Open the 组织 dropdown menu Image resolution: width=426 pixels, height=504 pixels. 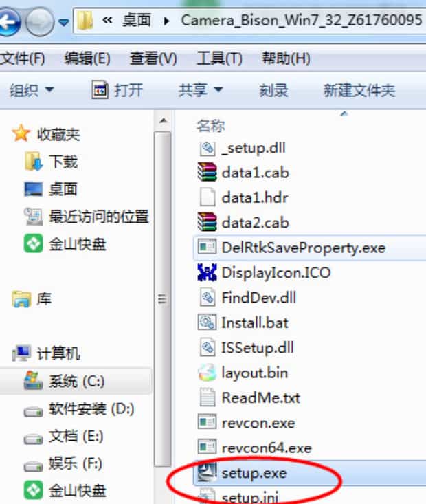click(x=32, y=89)
